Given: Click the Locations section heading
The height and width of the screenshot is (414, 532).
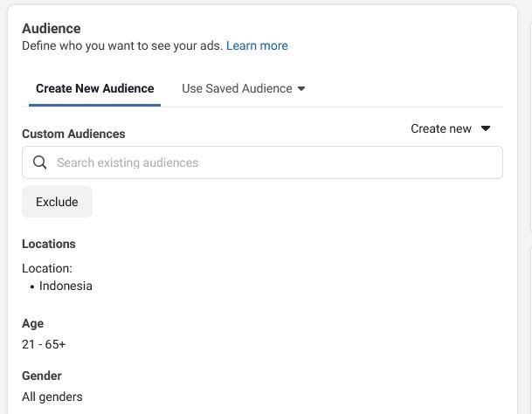Looking at the screenshot, I should pyautogui.click(x=49, y=244).
